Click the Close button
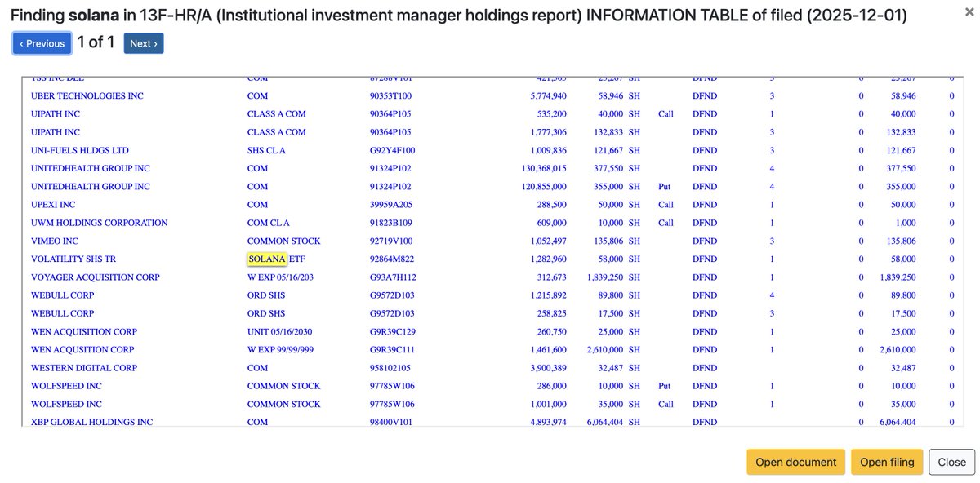The width and height of the screenshot is (980, 483). pos(951,461)
